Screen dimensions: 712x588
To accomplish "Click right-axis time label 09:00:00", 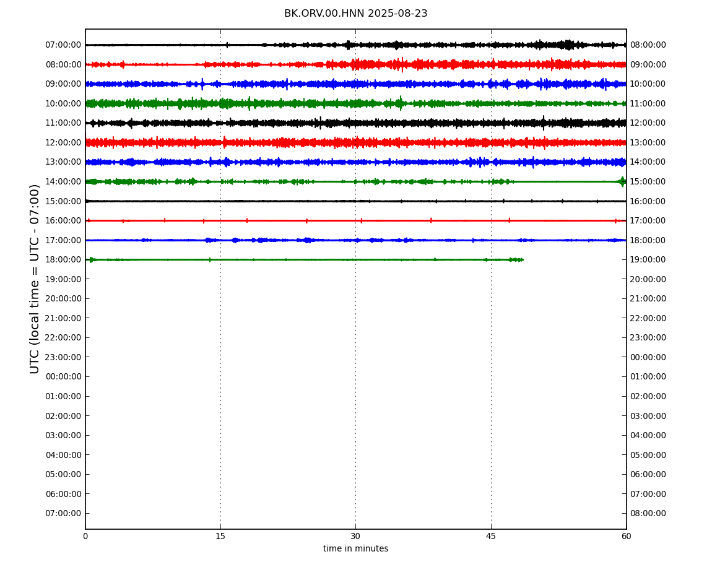I will (x=648, y=64).
